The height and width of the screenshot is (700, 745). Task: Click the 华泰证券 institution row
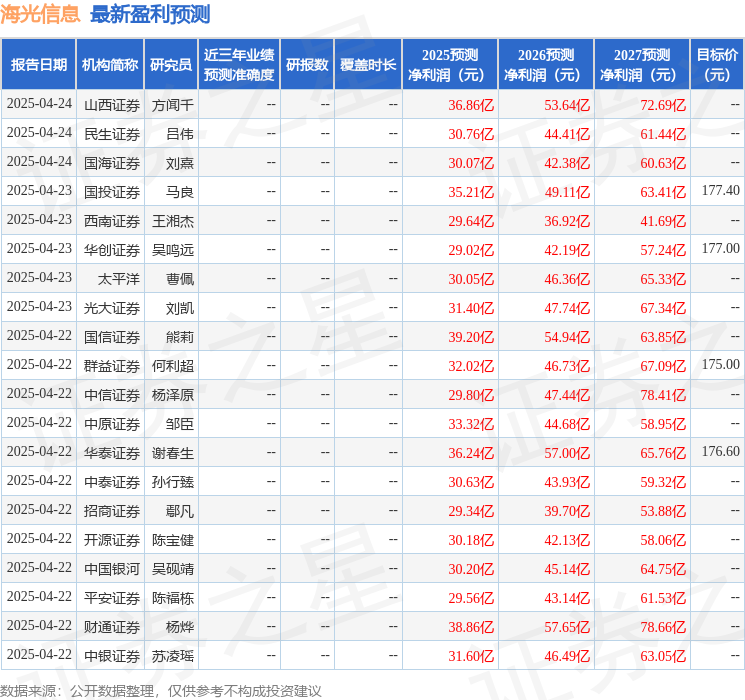[x=112, y=452]
